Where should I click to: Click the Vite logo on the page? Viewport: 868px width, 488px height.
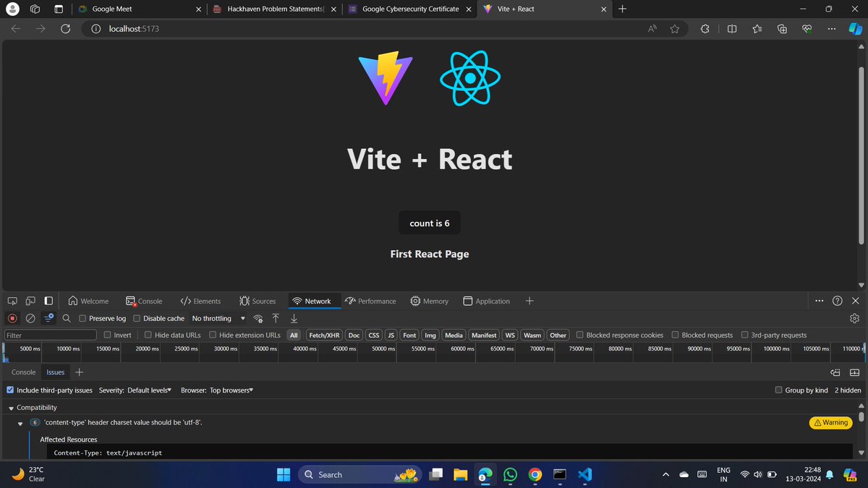[386, 78]
